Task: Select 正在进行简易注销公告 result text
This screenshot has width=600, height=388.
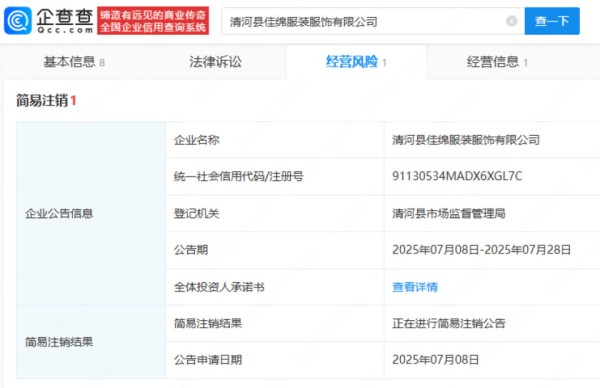Action: pos(448,323)
